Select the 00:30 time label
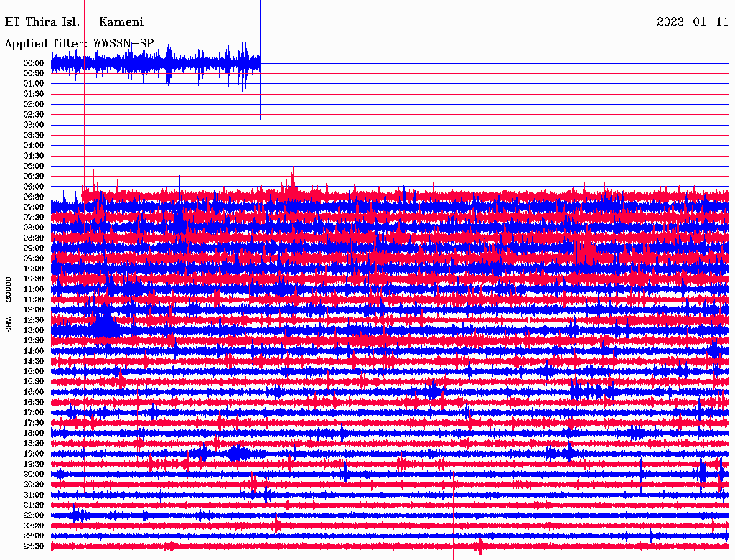 [34, 74]
